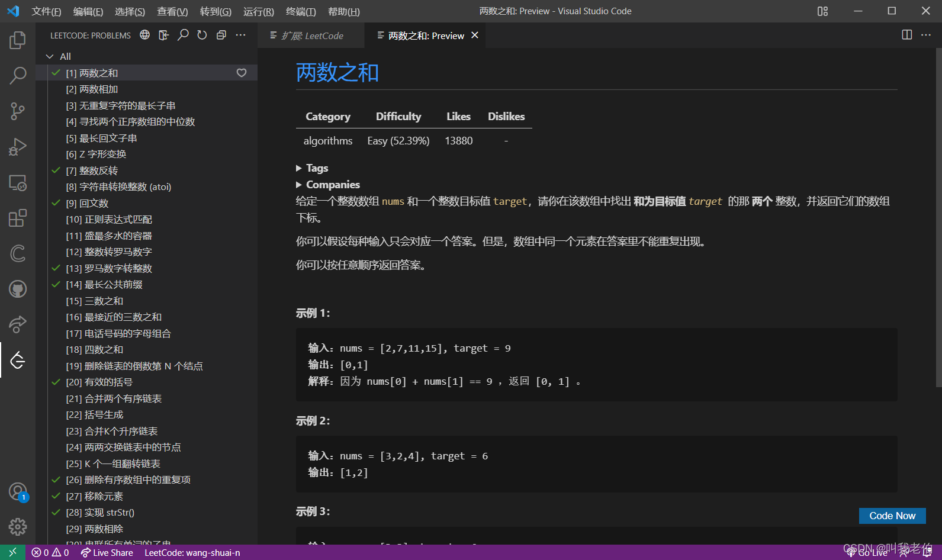Toggle favorite heart on 两数之和
Image resolution: width=942 pixels, height=560 pixels.
242,73
